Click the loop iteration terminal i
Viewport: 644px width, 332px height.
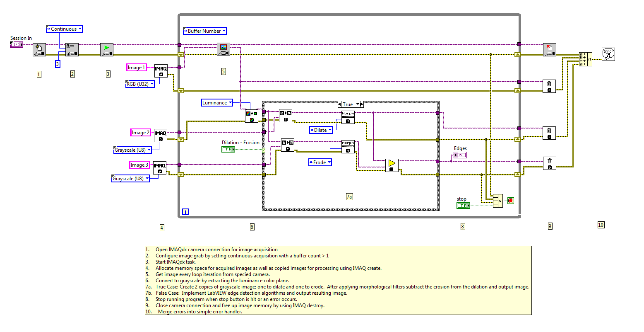[185, 212]
